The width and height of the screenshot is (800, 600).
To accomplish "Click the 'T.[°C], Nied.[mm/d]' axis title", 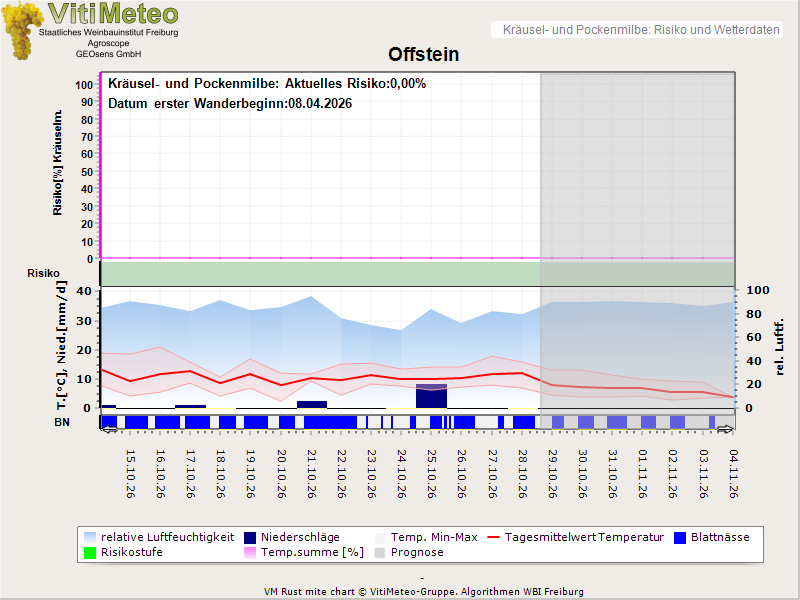I will [61, 344].
